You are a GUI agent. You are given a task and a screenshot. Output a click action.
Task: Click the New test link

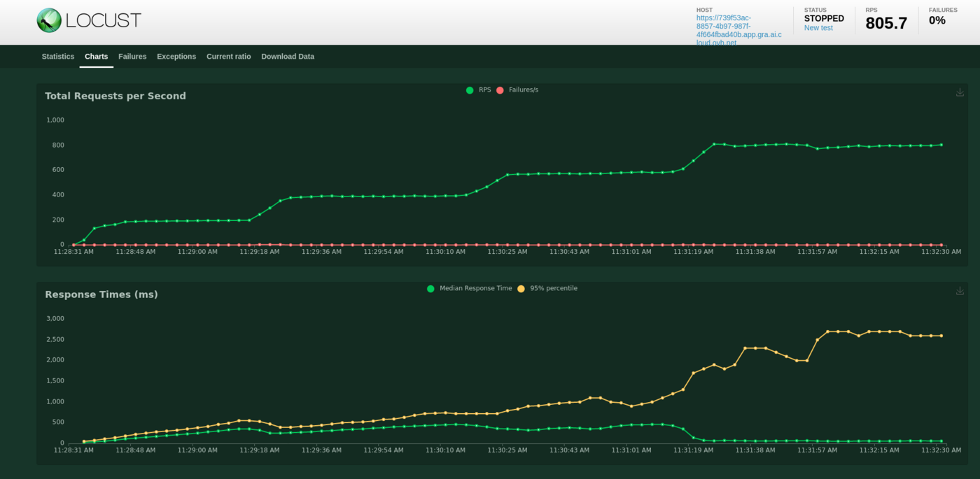818,28
